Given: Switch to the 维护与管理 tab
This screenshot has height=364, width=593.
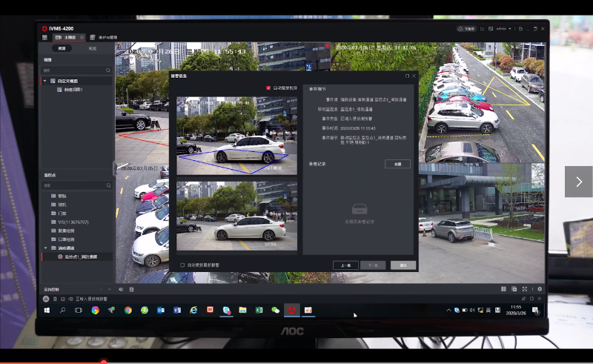Looking at the screenshot, I should coord(105,36).
